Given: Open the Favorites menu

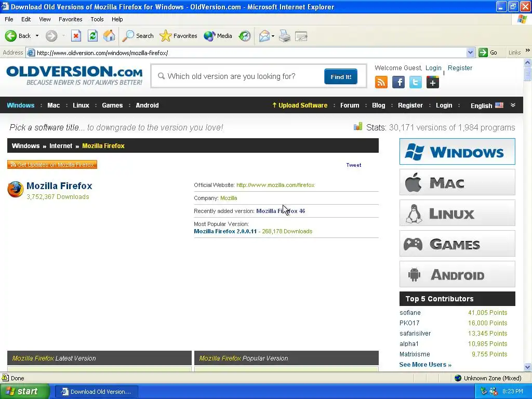Looking at the screenshot, I should pyautogui.click(x=71, y=19).
